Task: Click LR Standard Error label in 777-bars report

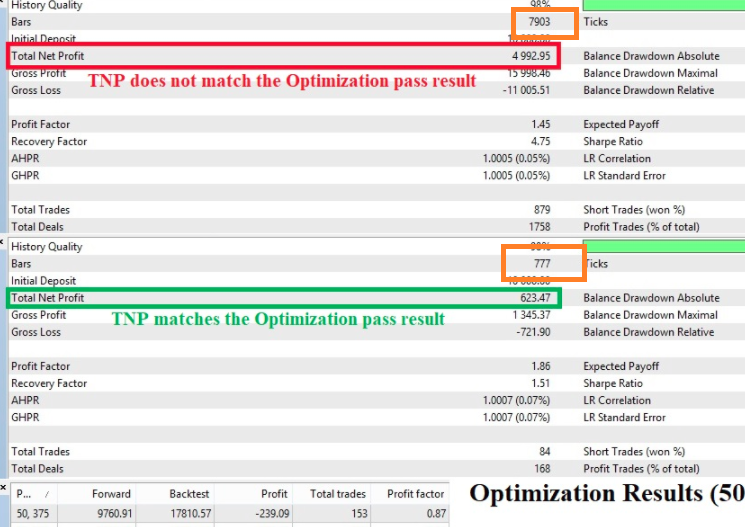Action: pyautogui.click(x=624, y=418)
